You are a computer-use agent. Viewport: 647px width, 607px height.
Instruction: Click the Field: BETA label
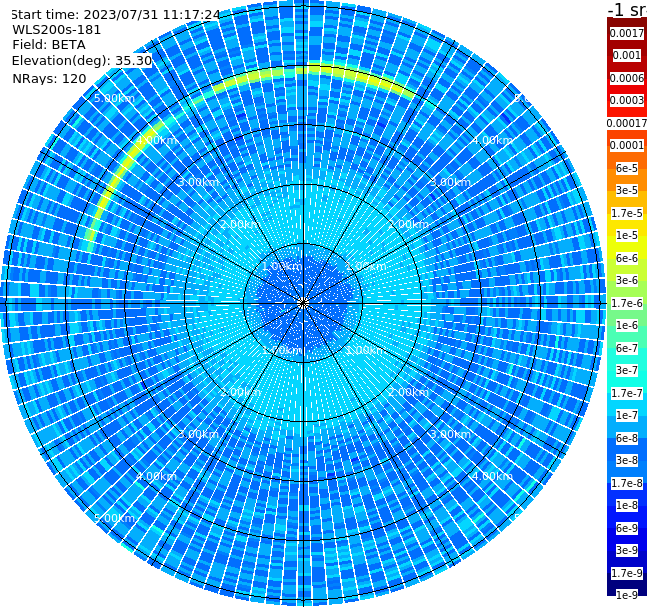click(x=49, y=45)
